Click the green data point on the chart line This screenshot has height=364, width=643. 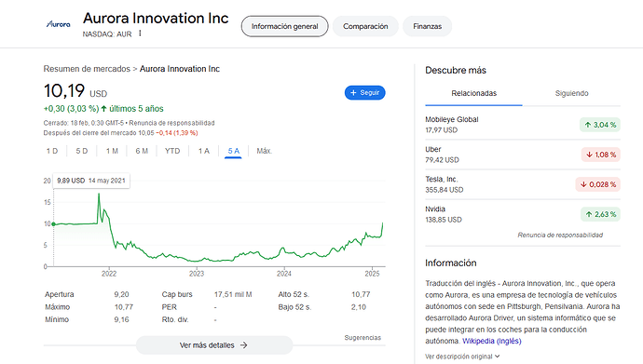[x=54, y=224]
